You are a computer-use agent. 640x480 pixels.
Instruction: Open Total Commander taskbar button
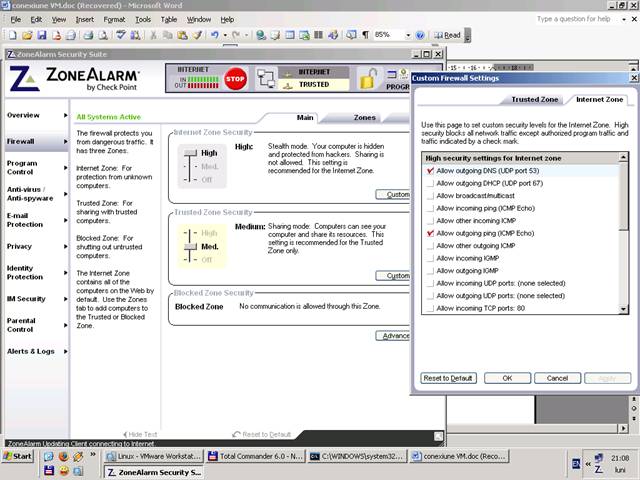(x=256, y=456)
